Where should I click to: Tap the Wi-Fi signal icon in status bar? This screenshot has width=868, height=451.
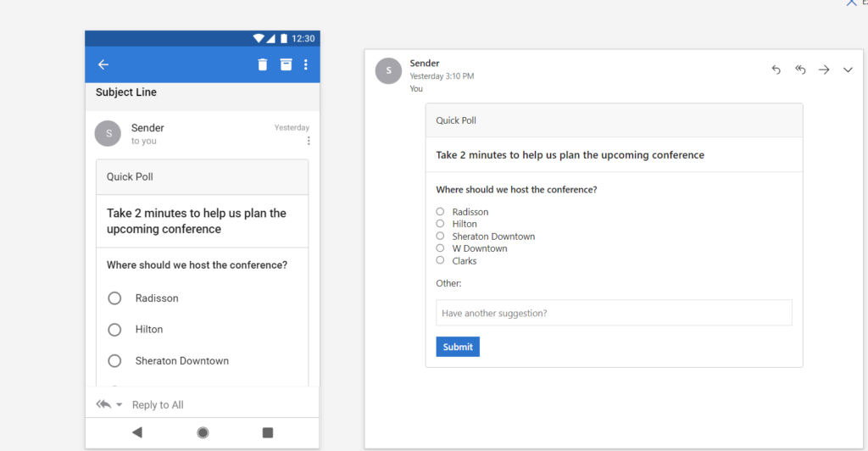point(259,38)
